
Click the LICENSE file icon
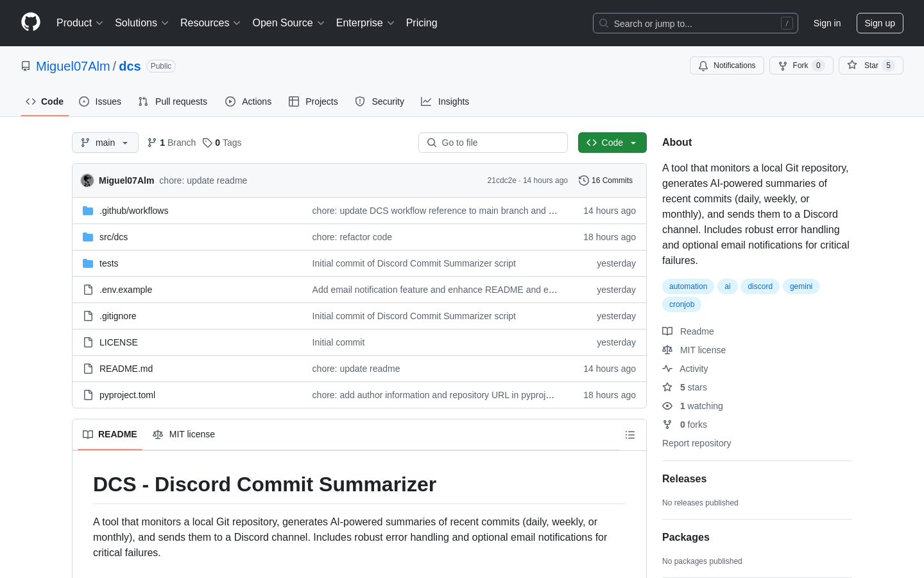point(88,342)
